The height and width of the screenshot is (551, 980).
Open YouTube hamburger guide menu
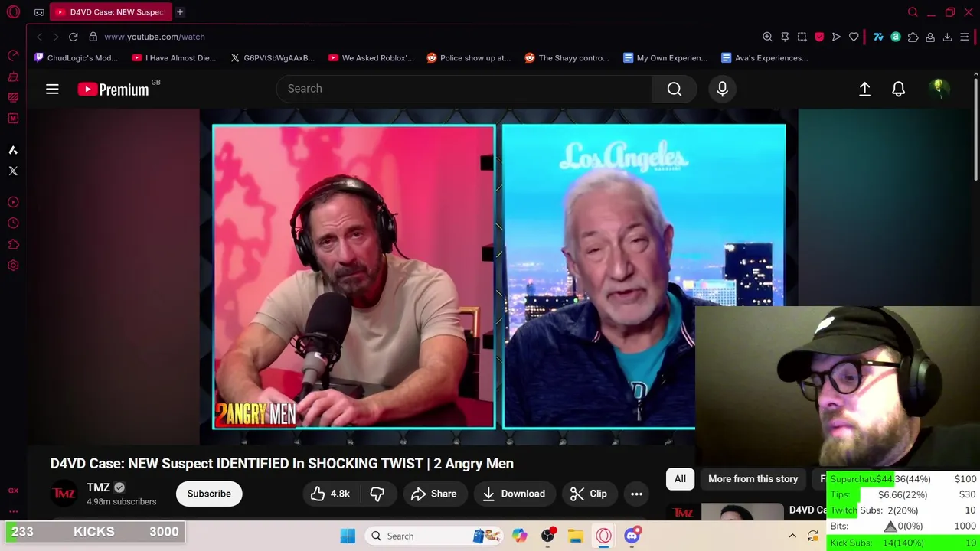(52, 90)
